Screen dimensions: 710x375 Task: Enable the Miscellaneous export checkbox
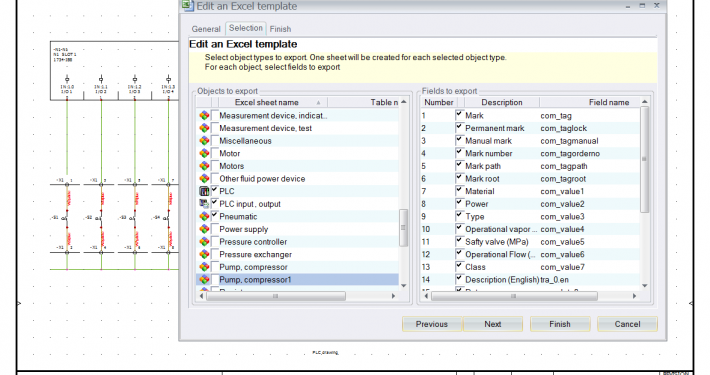215,140
